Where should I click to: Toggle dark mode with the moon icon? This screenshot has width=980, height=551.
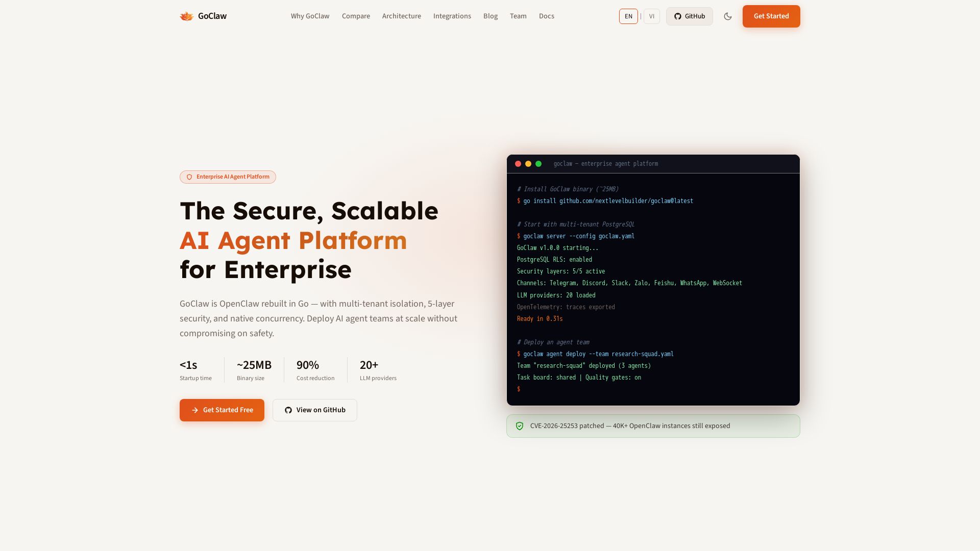click(728, 16)
